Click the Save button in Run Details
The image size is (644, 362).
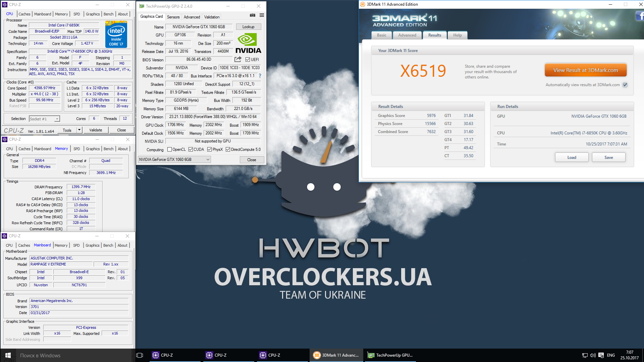(608, 158)
